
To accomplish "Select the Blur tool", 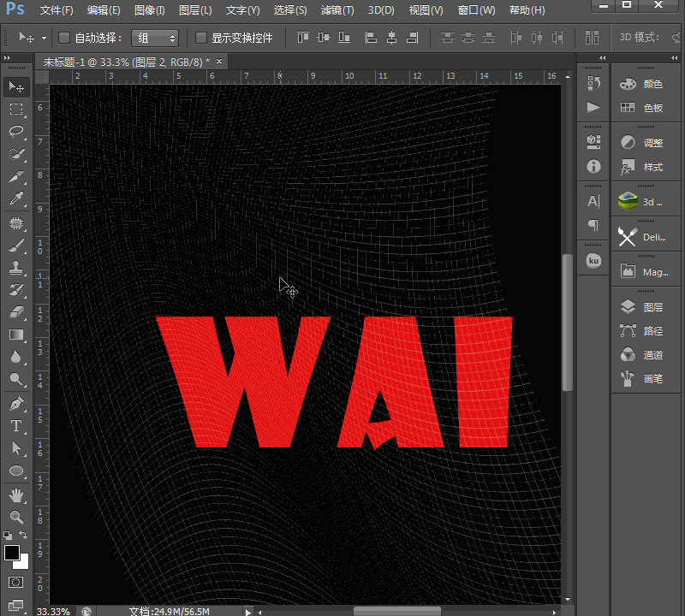I will pyautogui.click(x=16, y=357).
